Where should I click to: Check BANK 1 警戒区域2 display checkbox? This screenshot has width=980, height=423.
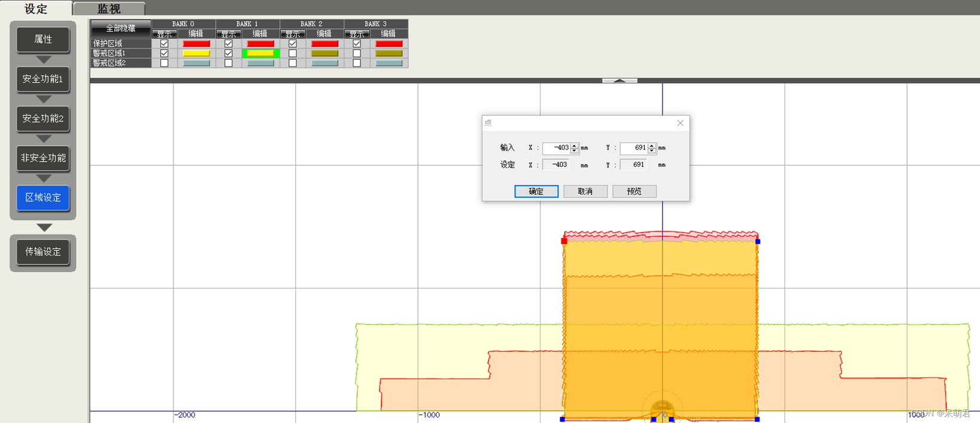point(228,63)
